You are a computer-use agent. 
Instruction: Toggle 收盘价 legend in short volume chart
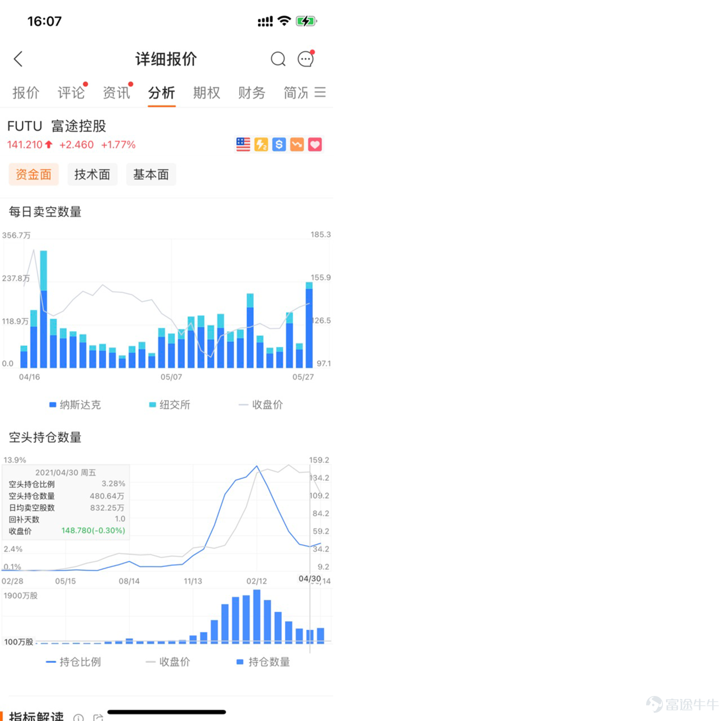[x=261, y=405]
